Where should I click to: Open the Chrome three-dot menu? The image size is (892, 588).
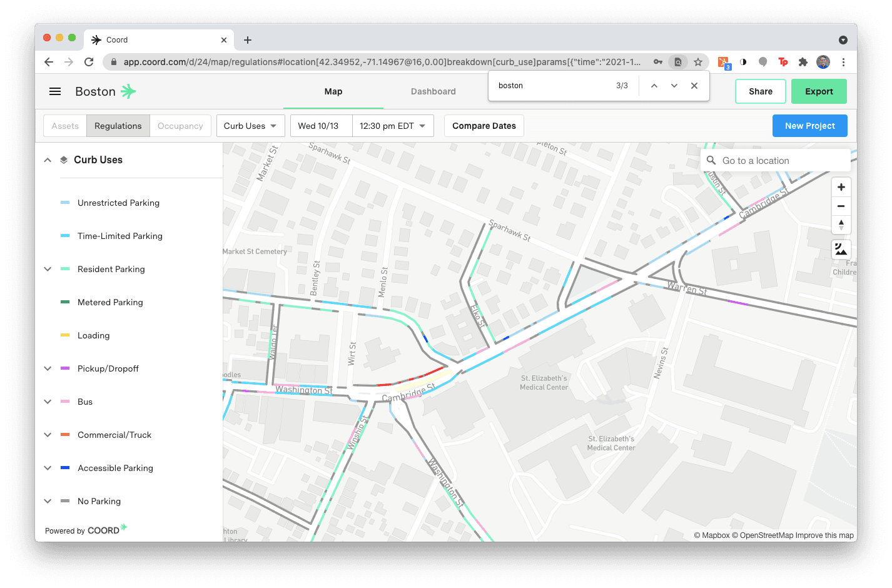click(843, 62)
